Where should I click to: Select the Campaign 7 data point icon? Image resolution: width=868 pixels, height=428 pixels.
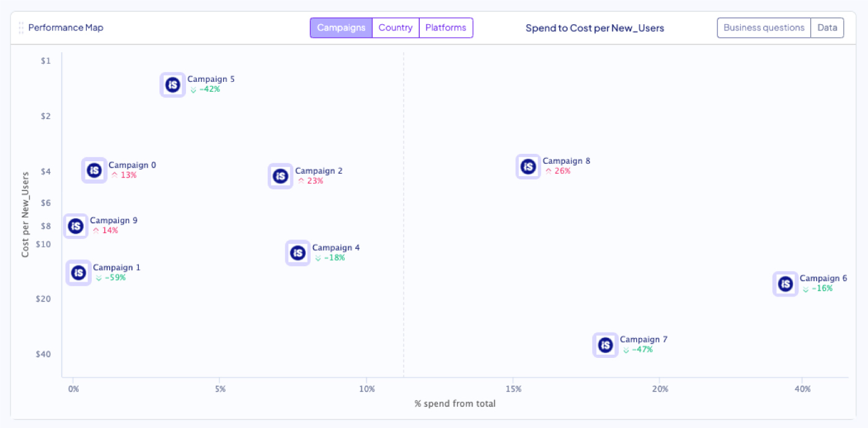pos(605,345)
